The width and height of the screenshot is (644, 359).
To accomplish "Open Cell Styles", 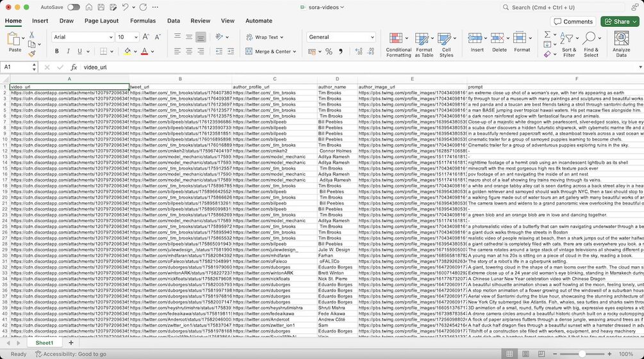I will [446, 44].
